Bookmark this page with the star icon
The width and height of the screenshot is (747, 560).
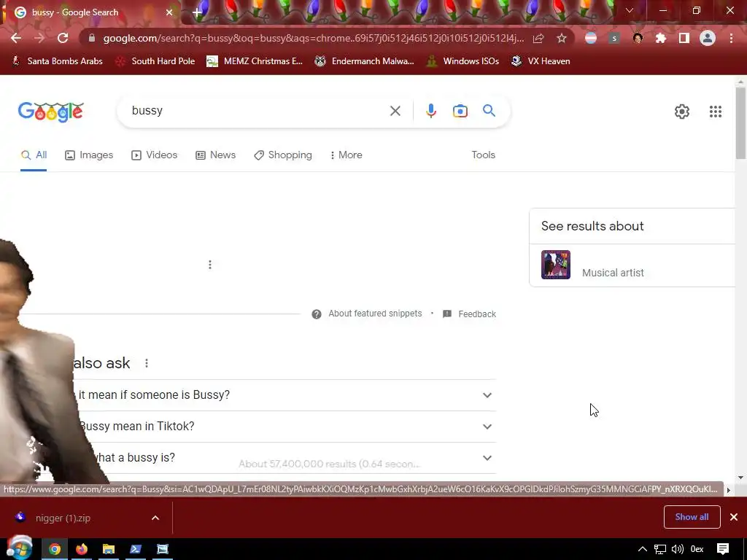(562, 38)
